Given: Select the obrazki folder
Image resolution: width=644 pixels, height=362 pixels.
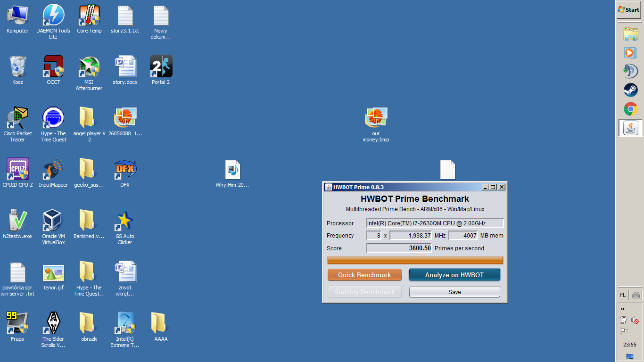Looking at the screenshot, I should tap(89, 327).
